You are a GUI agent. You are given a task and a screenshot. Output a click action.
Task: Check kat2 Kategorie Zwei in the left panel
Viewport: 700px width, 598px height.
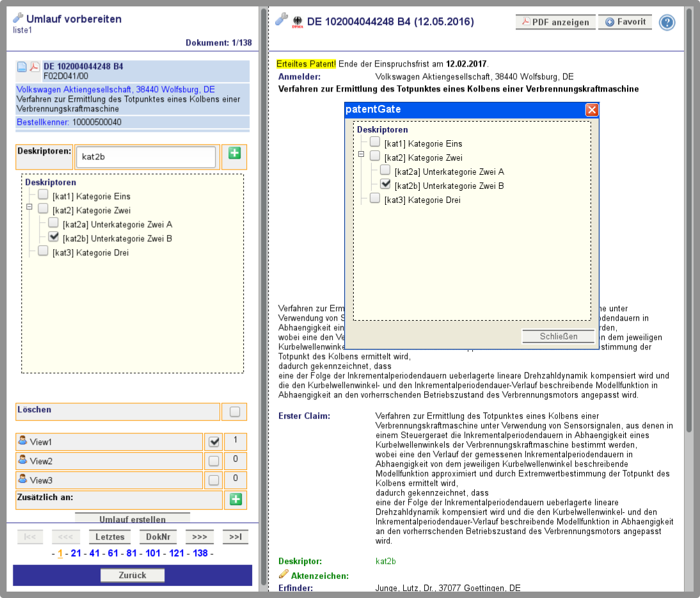point(43,209)
